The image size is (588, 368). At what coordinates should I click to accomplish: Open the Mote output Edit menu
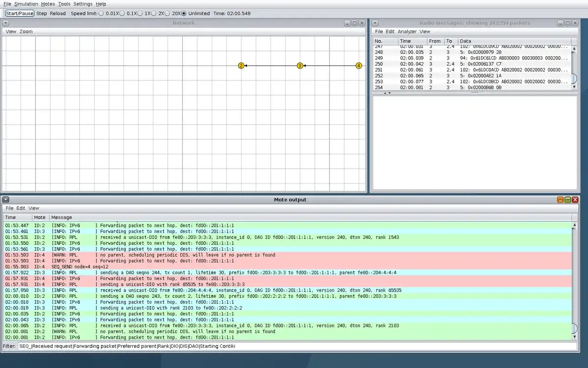pyautogui.click(x=21, y=208)
